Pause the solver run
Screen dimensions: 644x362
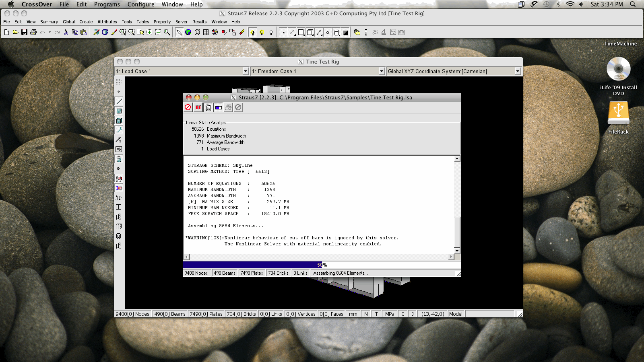pos(198,107)
